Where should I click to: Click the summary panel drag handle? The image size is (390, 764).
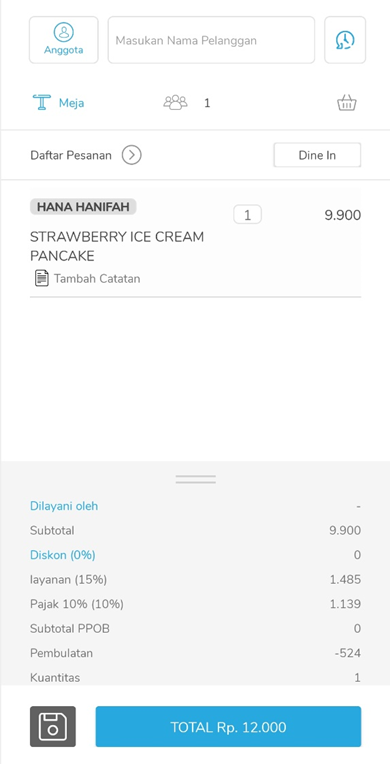point(195,479)
